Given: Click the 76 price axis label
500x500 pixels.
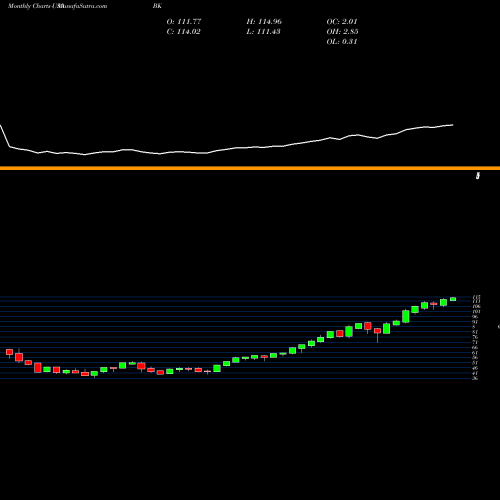Looking at the screenshot, I should (475, 337).
